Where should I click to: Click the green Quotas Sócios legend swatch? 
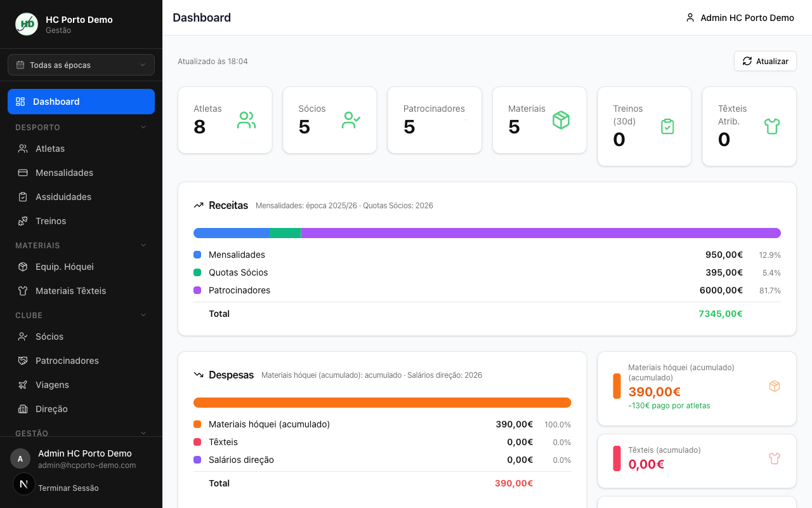(x=197, y=272)
